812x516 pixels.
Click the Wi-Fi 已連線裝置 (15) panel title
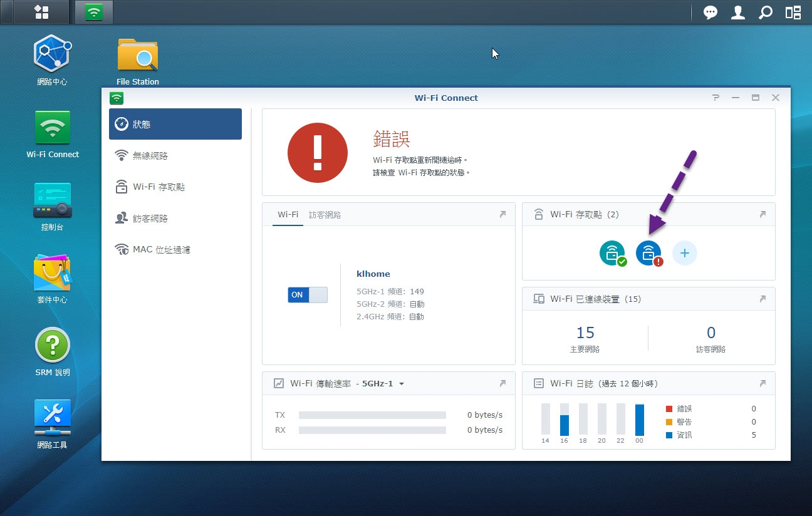tap(595, 299)
